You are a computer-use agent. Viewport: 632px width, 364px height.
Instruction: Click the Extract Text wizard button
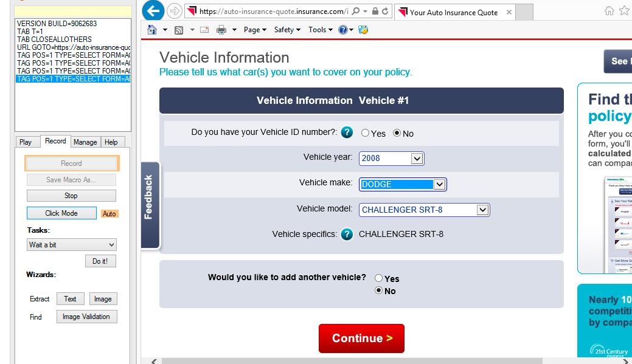coord(70,299)
